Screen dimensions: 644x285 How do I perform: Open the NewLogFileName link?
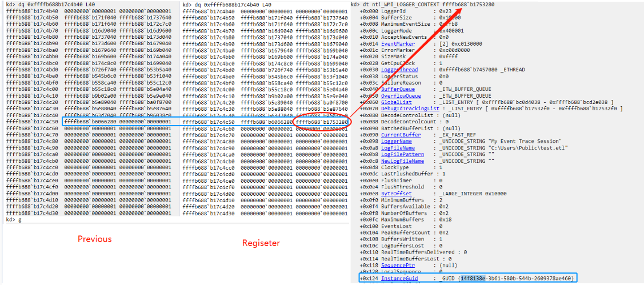(x=401, y=161)
